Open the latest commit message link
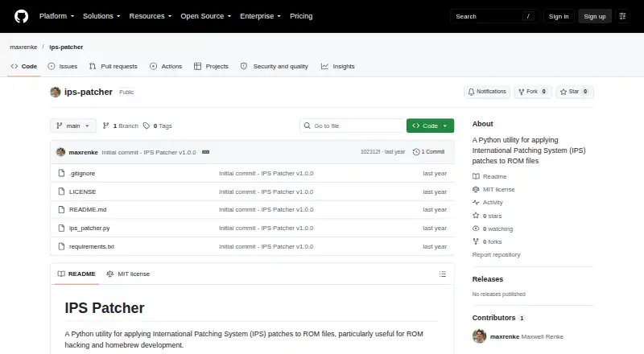 [x=149, y=152]
